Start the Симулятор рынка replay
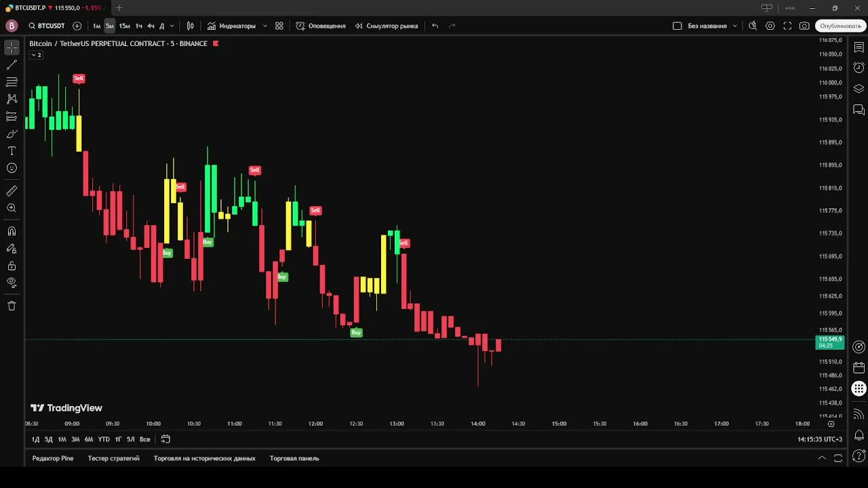 click(x=387, y=26)
